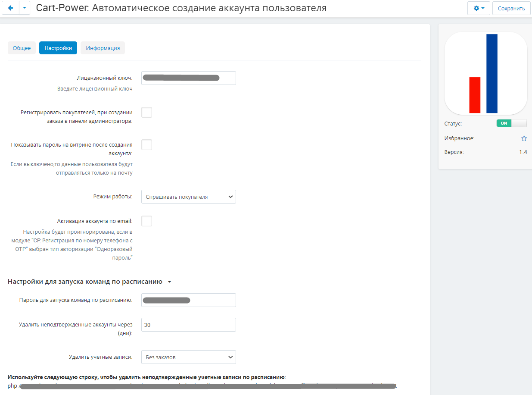Click the addon bar chart logo
Image resolution: width=532 pixels, height=395 pixels.
click(x=486, y=73)
